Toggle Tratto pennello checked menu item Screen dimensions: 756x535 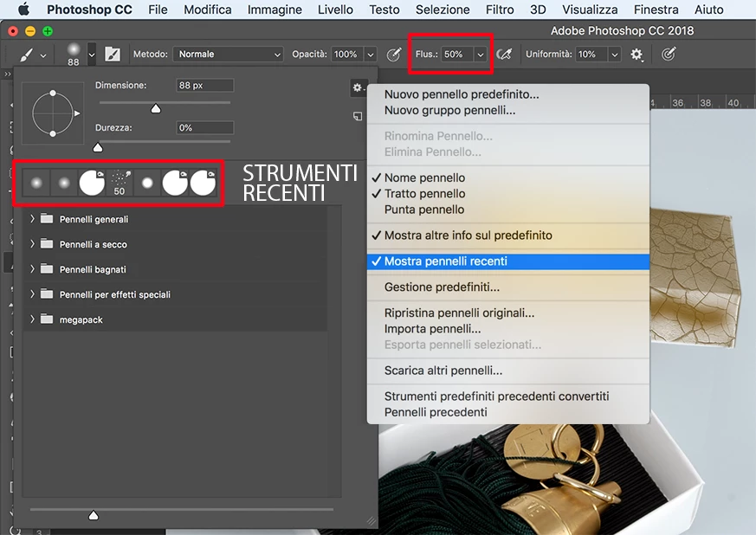pyautogui.click(x=508, y=194)
